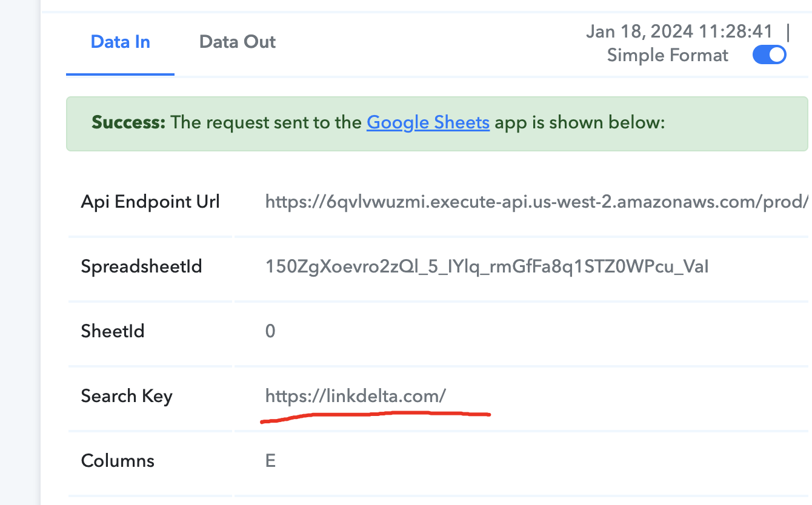Viewport: 812px width, 505px height.
Task: Click the spreadsheet ID value starting 150Zg
Action: point(487,266)
